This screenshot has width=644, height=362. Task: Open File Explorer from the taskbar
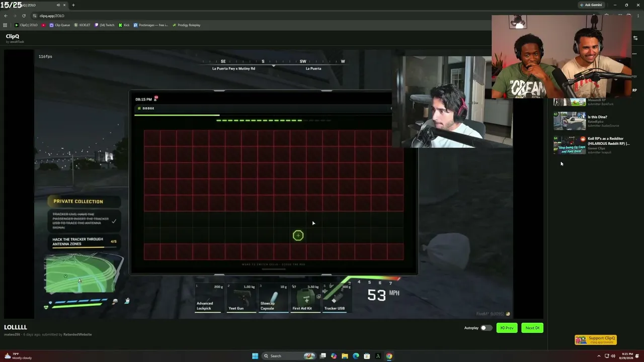pyautogui.click(x=345, y=356)
